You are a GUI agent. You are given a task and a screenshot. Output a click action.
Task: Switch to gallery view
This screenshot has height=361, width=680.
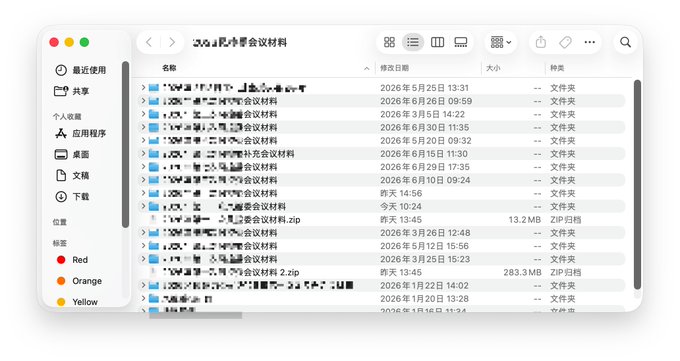(461, 42)
